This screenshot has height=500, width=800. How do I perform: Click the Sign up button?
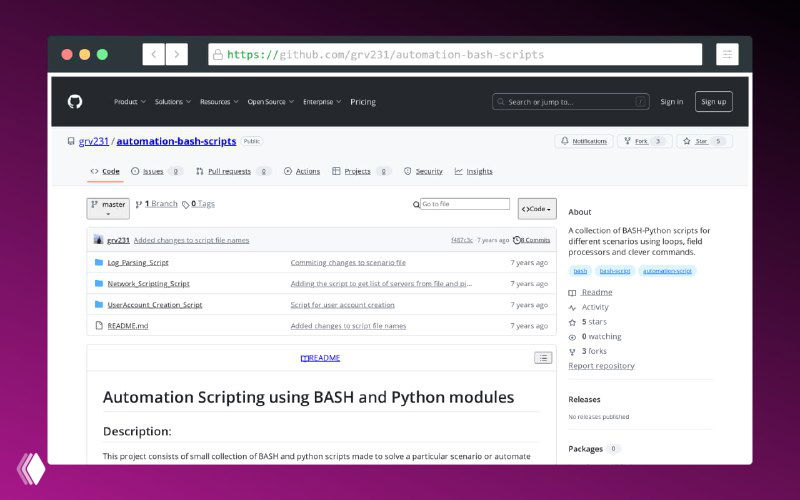click(713, 102)
